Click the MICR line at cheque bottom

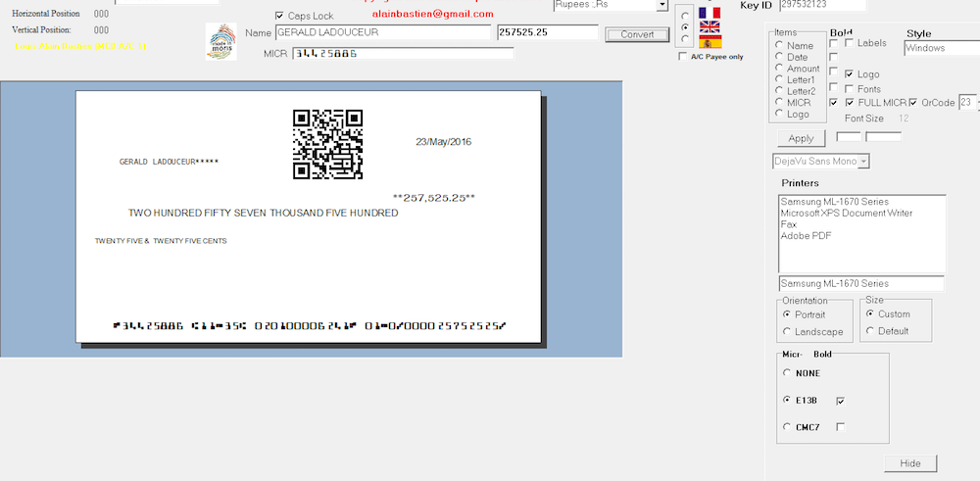[x=310, y=325]
